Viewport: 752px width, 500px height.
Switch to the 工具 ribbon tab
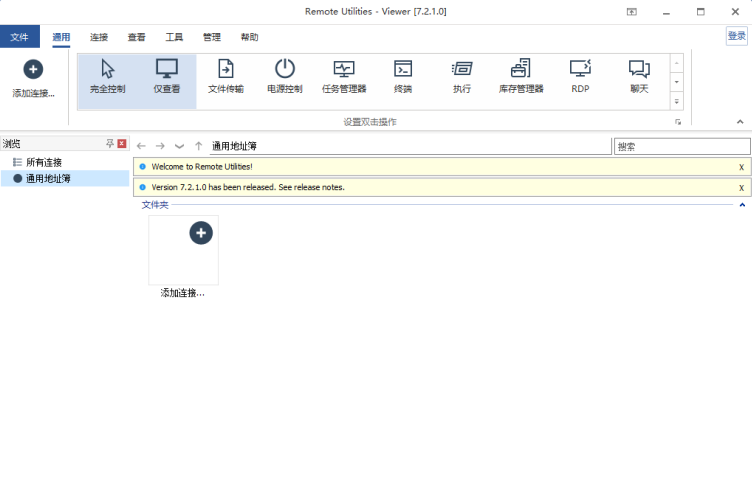(x=174, y=37)
